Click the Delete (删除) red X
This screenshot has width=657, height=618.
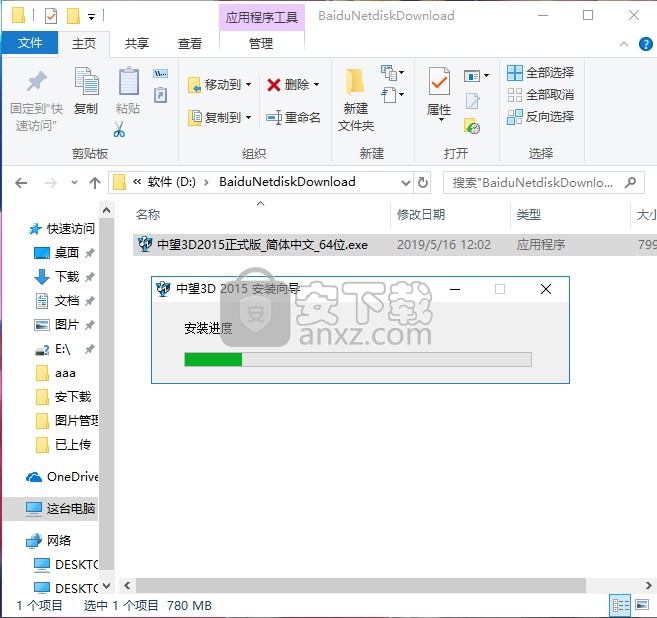(x=274, y=85)
